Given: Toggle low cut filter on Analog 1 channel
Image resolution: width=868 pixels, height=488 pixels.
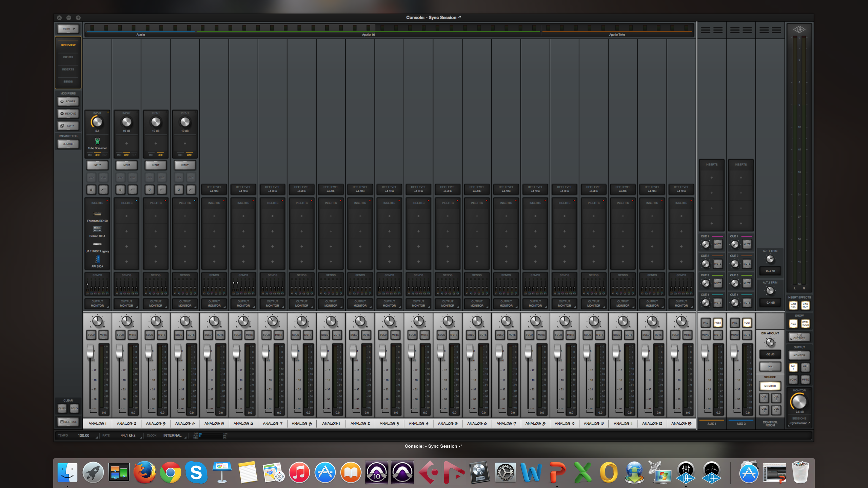Looking at the screenshot, I should (x=103, y=189).
